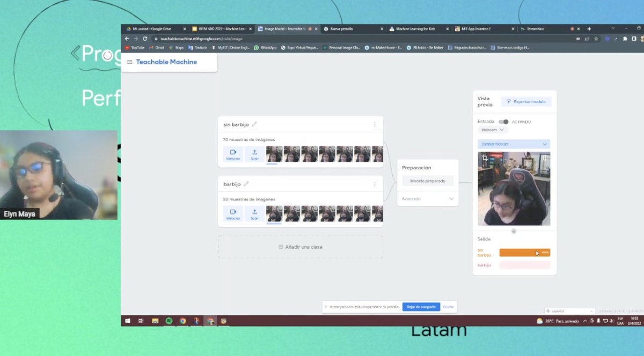Select first sample image in 'sin barbijo' class
Screen dimensions: 644x356
[274, 154]
